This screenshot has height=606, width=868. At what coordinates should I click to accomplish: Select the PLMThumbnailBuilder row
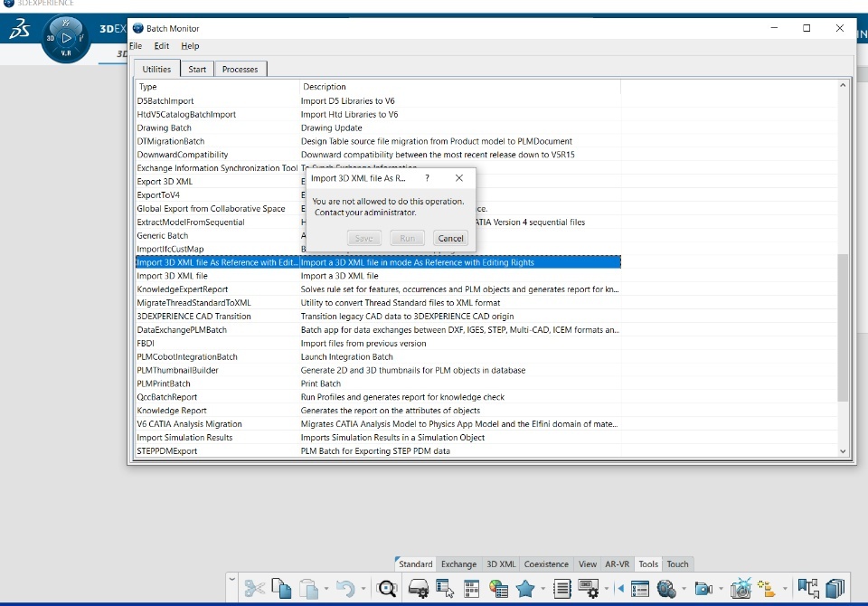click(x=378, y=370)
